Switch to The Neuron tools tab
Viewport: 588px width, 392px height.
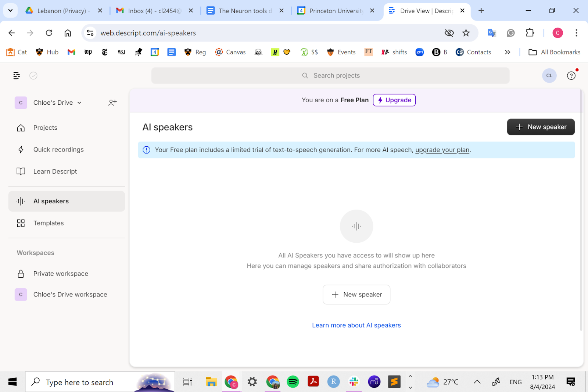pyautogui.click(x=245, y=11)
